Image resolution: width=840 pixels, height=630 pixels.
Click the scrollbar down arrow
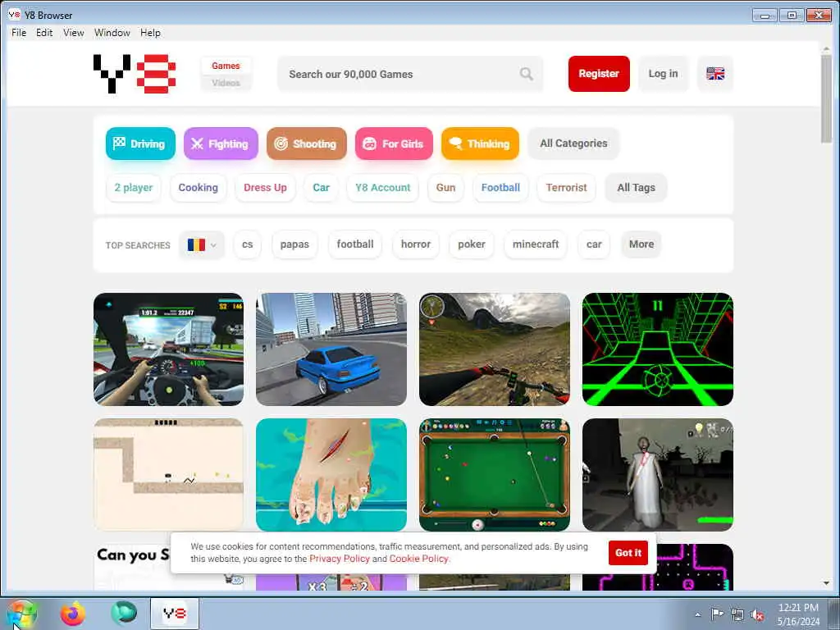point(826,583)
